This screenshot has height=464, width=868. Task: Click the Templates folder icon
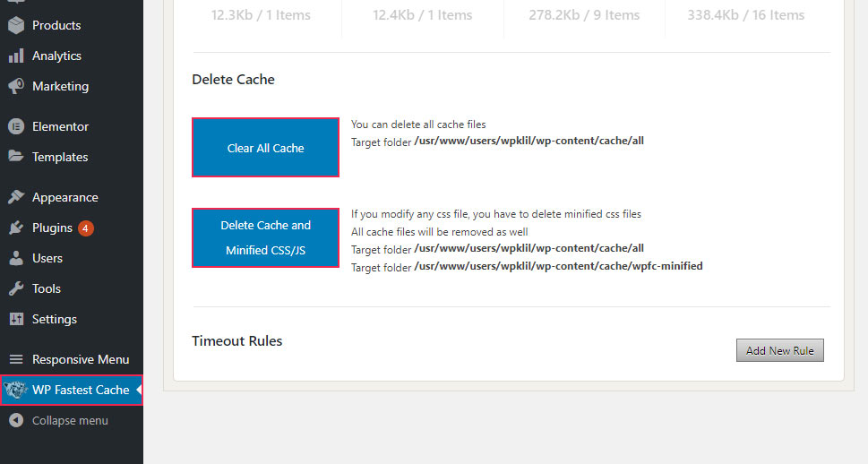[16, 156]
